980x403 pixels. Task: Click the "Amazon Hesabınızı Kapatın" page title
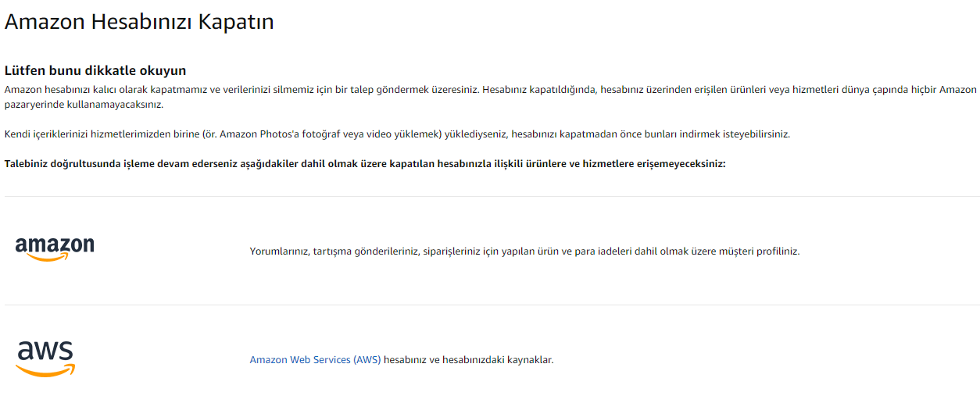(x=139, y=22)
